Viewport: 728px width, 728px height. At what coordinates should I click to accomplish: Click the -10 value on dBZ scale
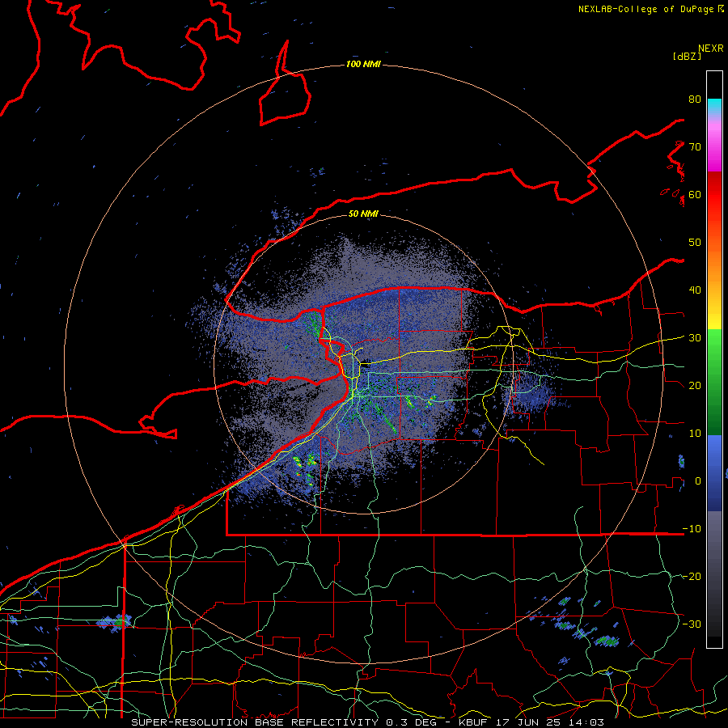pos(692,528)
